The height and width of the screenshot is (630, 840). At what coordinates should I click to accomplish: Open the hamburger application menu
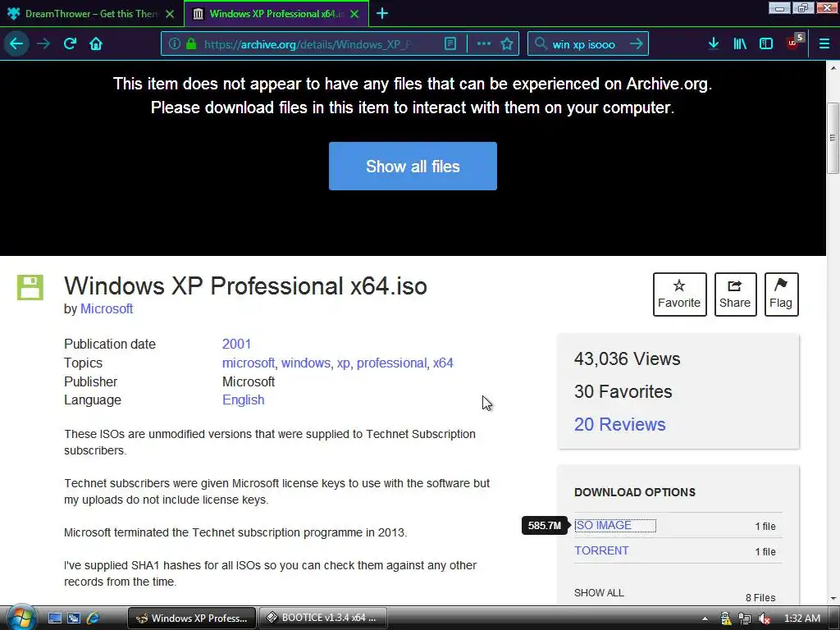(824, 44)
